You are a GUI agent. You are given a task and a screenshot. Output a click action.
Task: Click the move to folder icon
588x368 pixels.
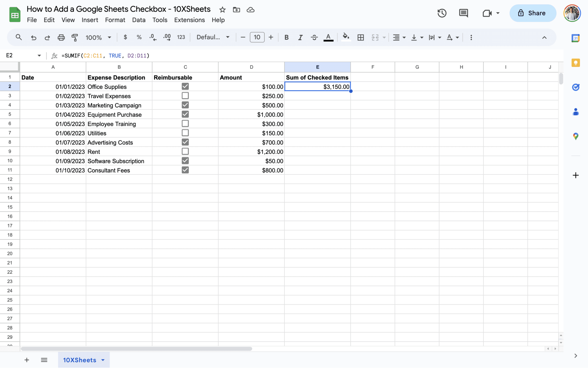[x=236, y=10]
